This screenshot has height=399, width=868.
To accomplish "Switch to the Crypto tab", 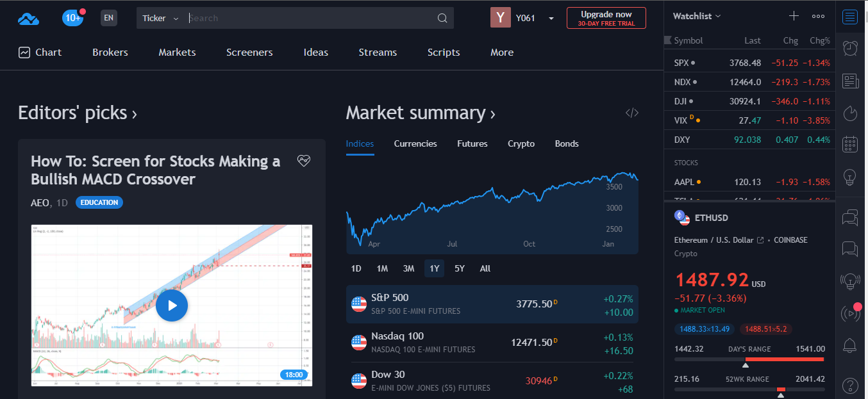I will point(521,143).
